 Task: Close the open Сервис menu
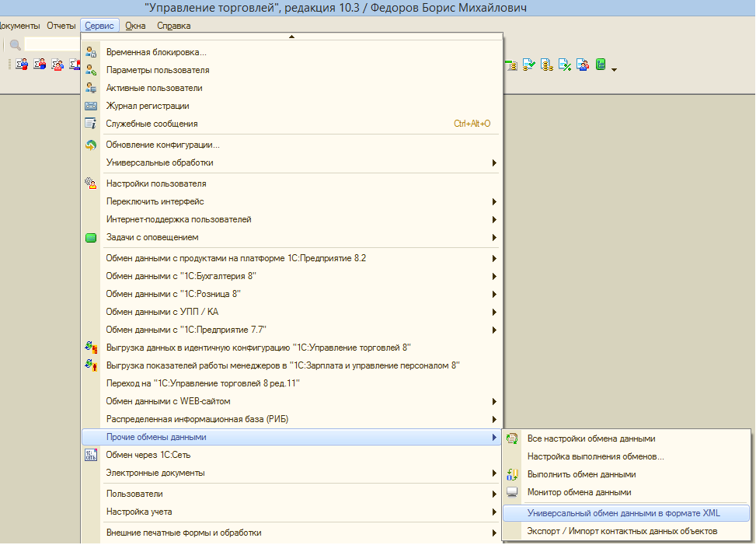point(99,26)
